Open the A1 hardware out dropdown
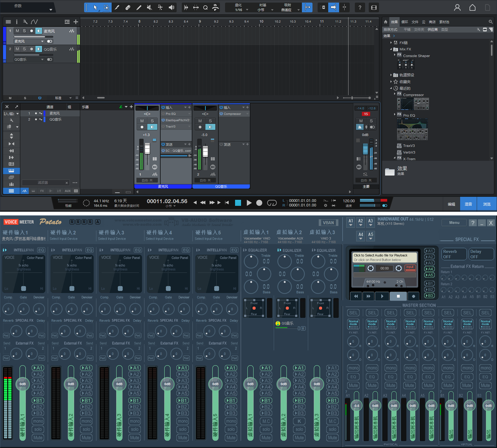 pyautogui.click(x=351, y=223)
